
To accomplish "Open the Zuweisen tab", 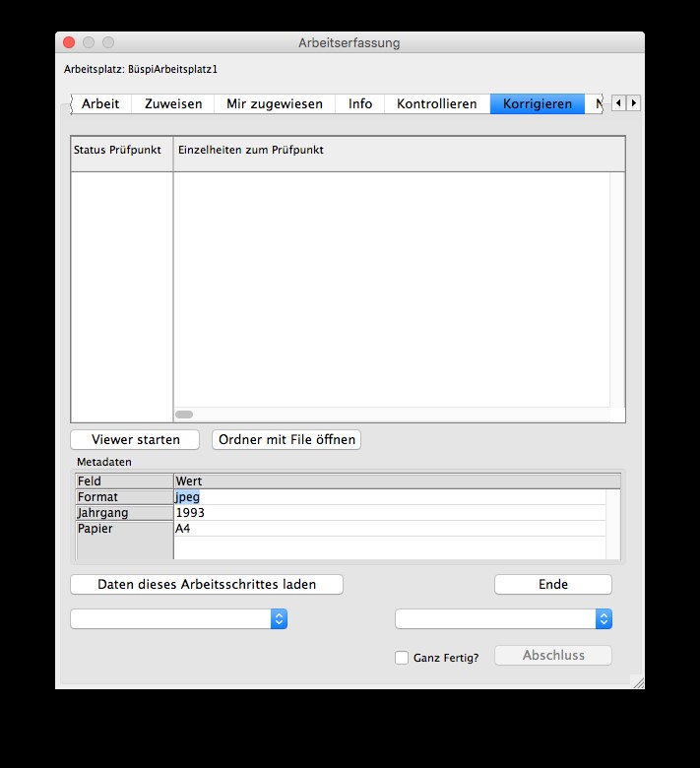I will (173, 103).
